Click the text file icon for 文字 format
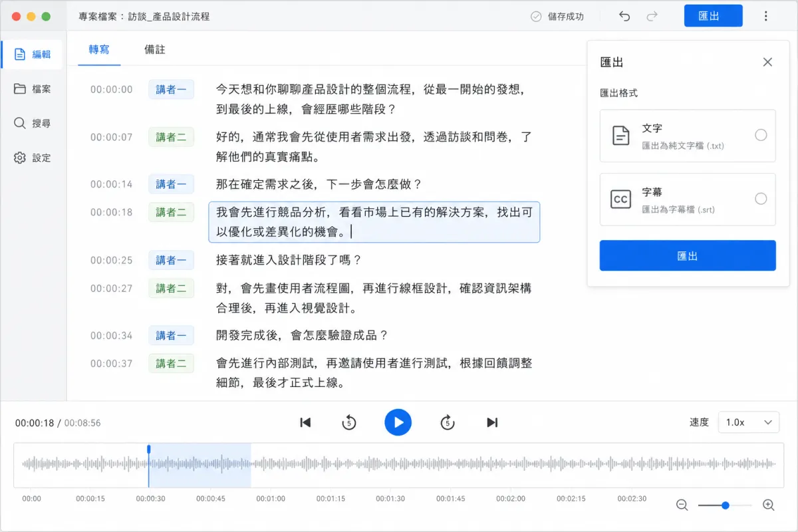The height and width of the screenshot is (532, 798). tap(620, 135)
